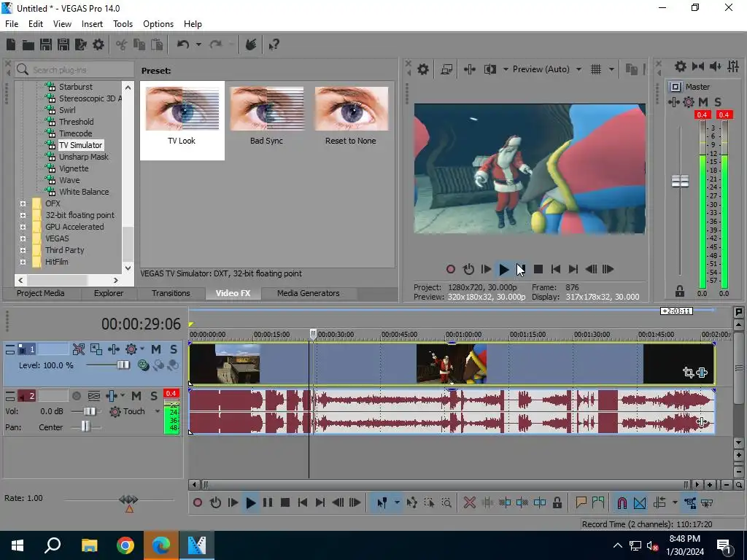Switch to the Project Media tab
This screenshot has height=560, width=747.
coord(41,293)
